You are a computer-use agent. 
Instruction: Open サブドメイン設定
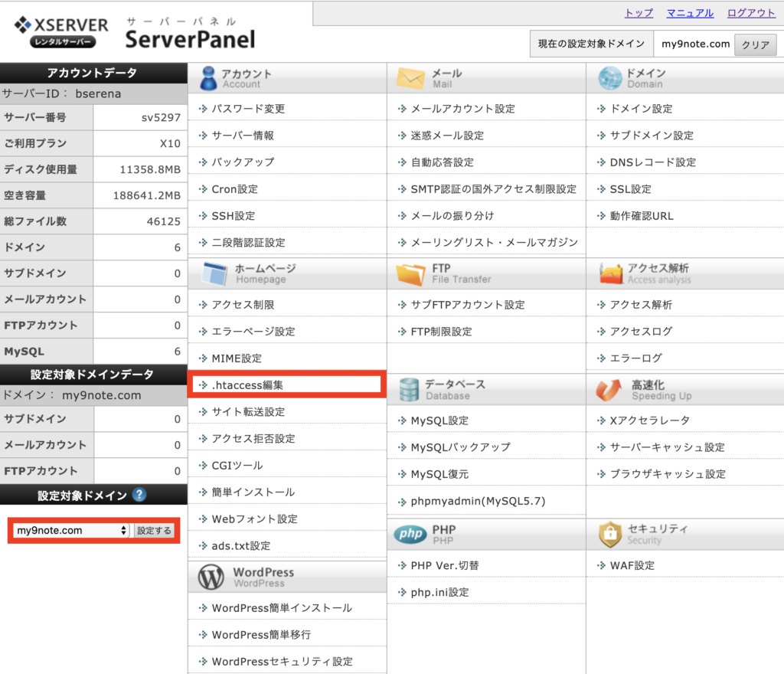pyautogui.click(x=652, y=136)
